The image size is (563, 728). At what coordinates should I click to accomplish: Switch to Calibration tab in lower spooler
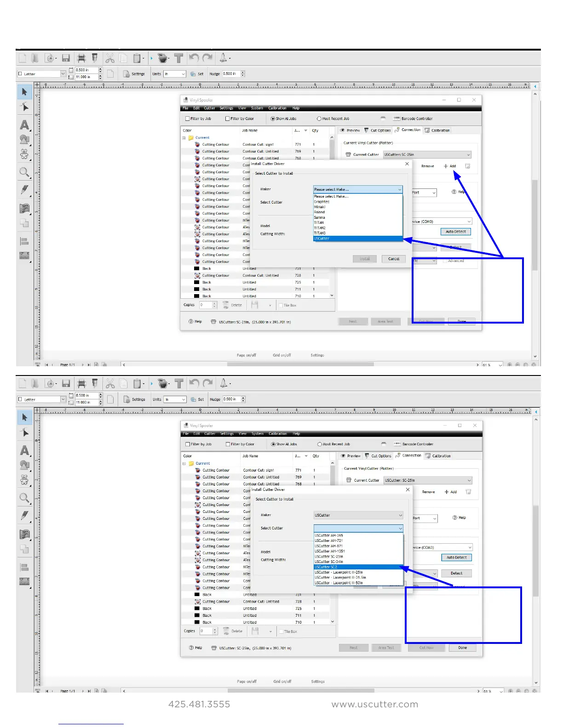pyautogui.click(x=438, y=456)
